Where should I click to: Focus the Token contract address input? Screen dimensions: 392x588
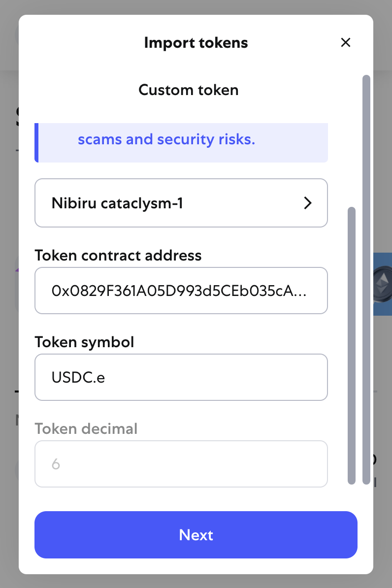point(181,291)
